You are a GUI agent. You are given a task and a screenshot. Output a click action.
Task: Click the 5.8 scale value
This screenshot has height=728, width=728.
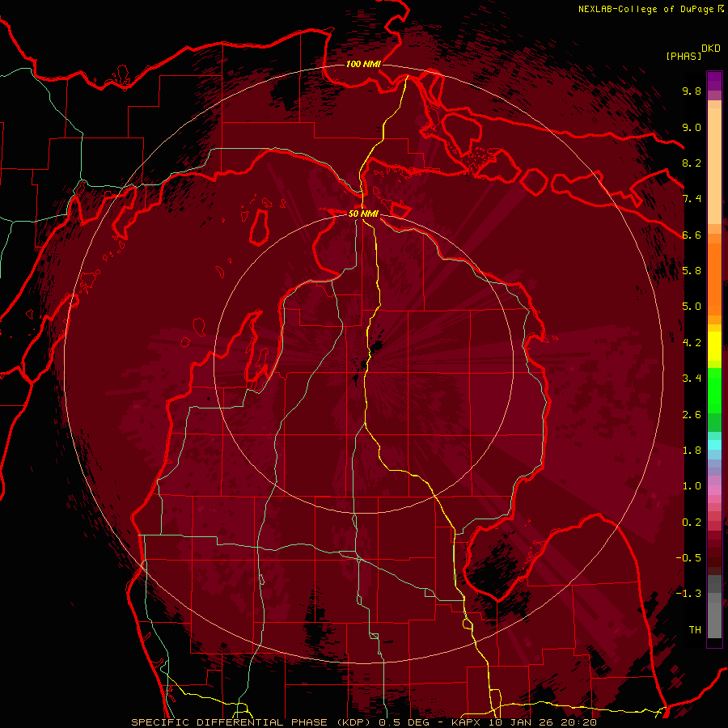pos(692,271)
